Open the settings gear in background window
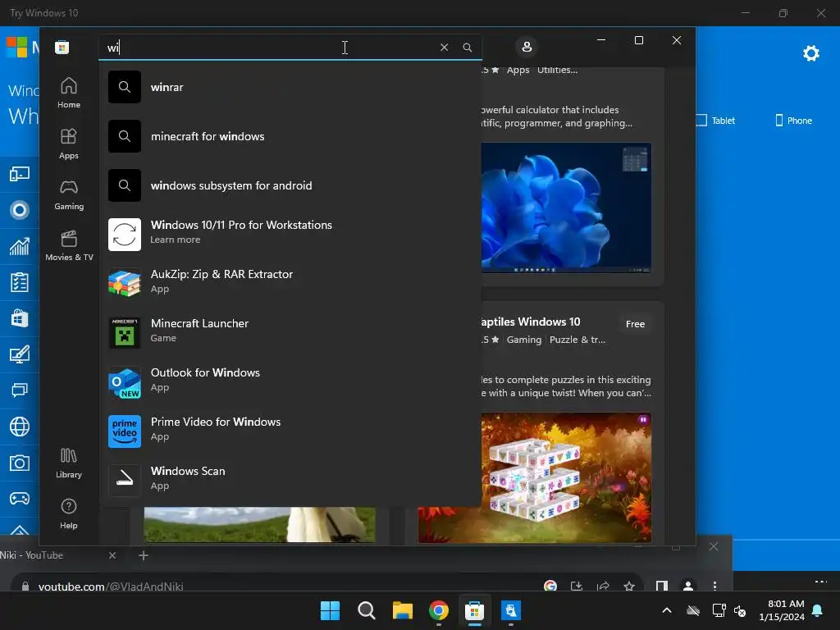Screen dimensions: 840x630 810,53
